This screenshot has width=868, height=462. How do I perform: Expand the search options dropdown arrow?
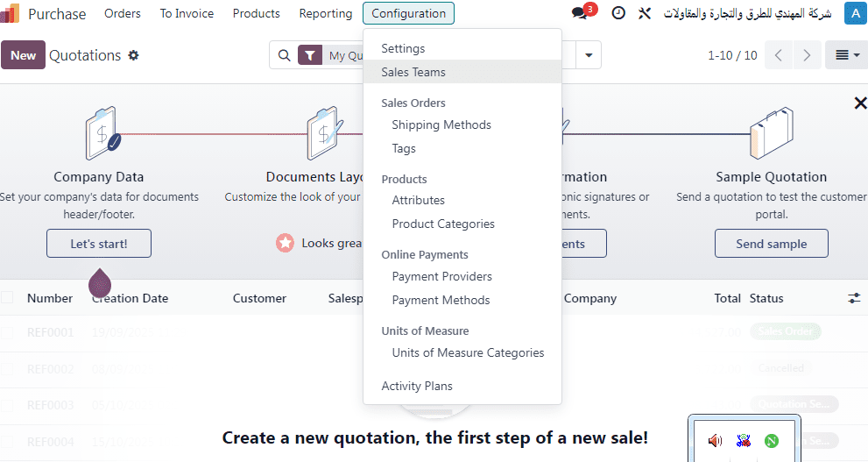[589, 55]
